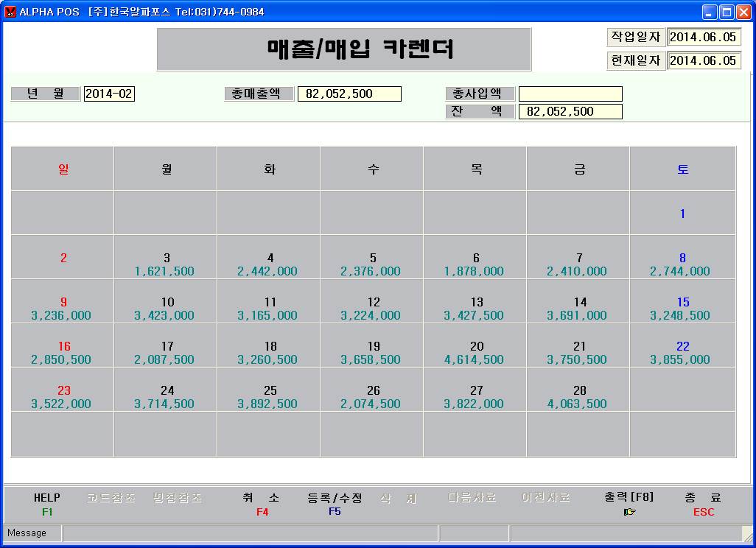756x548 pixels.
Task: Select day 5 with 2,376,000
Action: coord(371,257)
